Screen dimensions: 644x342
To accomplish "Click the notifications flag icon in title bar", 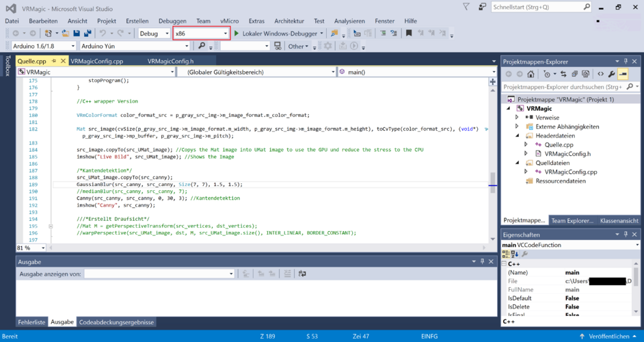I will pos(466,7).
